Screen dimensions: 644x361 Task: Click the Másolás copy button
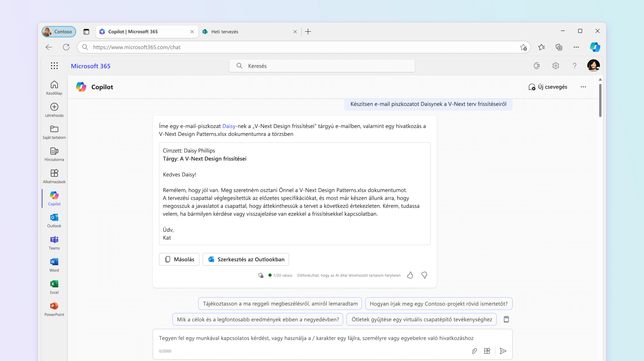pos(179,259)
